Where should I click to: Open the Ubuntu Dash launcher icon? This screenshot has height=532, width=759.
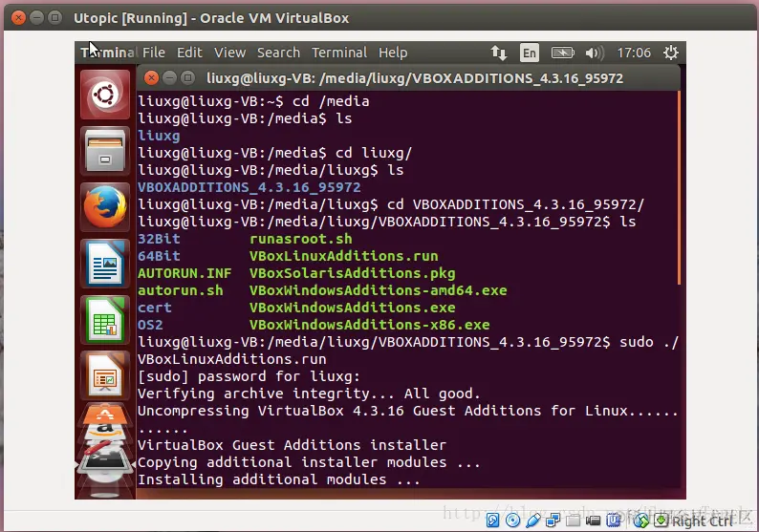(x=105, y=95)
